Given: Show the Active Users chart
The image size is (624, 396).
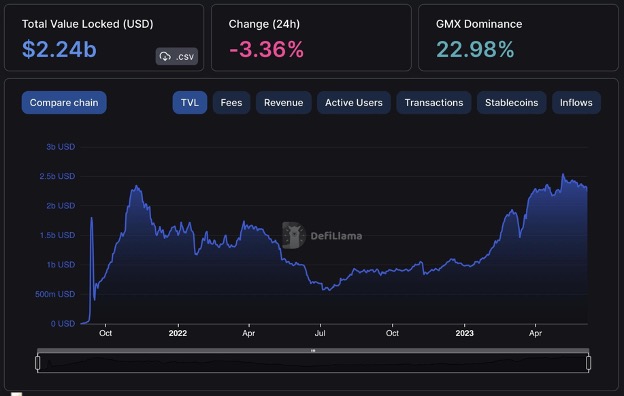Looking at the screenshot, I should pos(354,103).
